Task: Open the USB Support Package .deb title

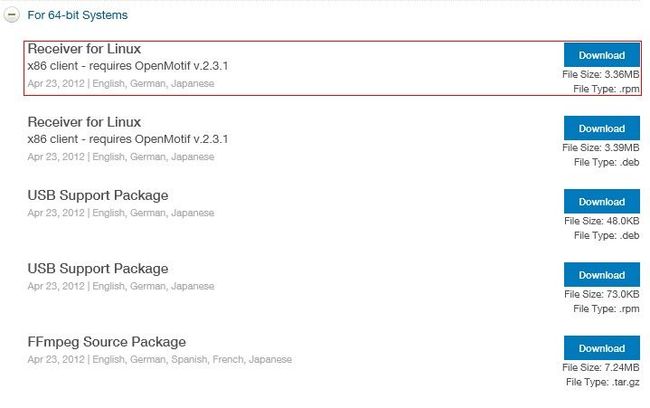Action: [x=98, y=195]
